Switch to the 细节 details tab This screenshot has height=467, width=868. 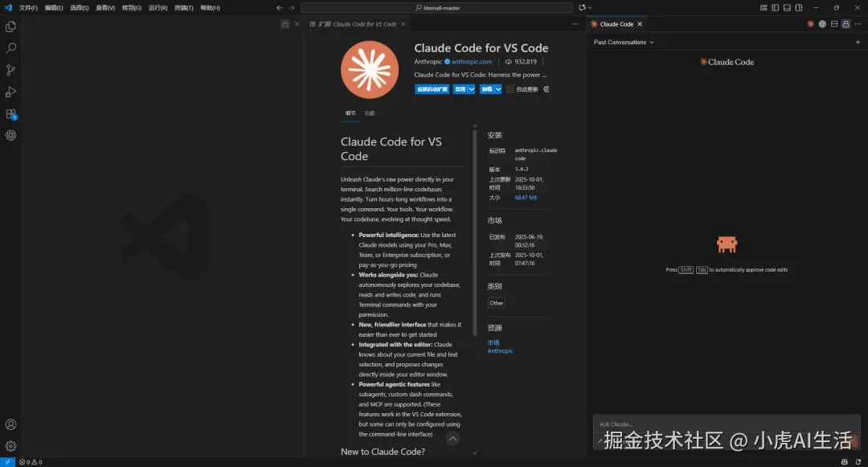pyautogui.click(x=350, y=113)
